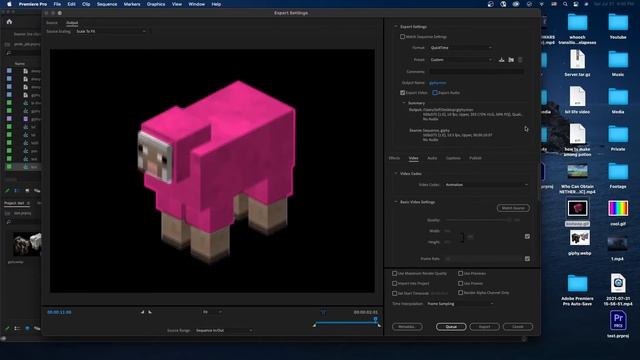Open the Media folder on desktop
Viewport: 640px width, 360px height.
click(x=618, y=101)
